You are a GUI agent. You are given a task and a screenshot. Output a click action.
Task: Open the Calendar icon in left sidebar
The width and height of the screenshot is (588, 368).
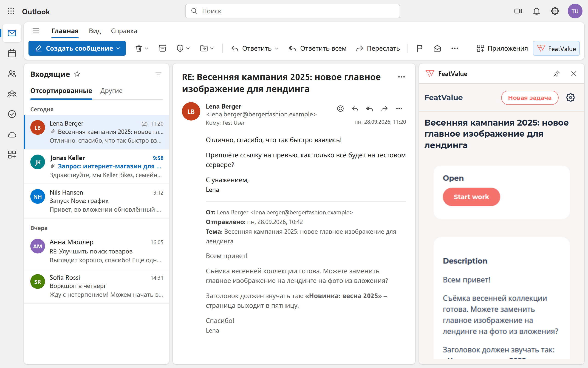click(x=12, y=53)
